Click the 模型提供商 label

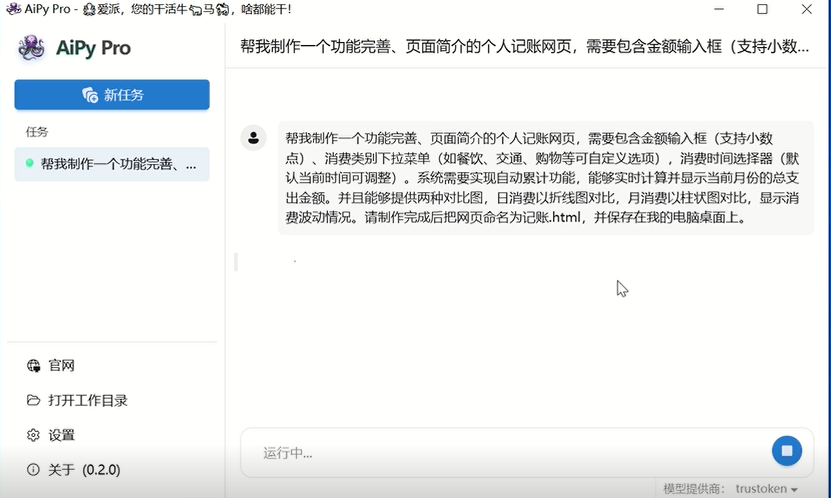696,488
